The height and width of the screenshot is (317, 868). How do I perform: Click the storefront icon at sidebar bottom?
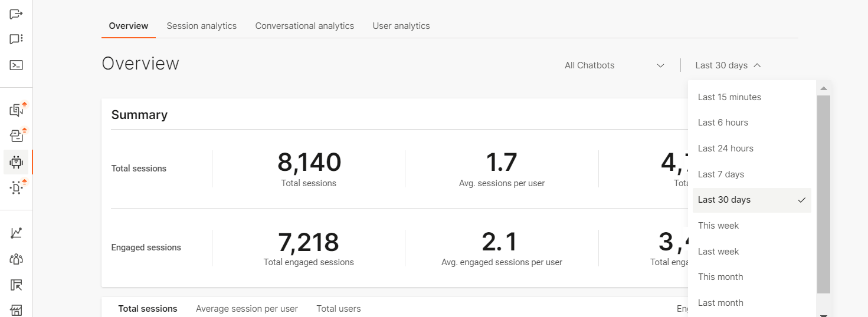point(16,310)
